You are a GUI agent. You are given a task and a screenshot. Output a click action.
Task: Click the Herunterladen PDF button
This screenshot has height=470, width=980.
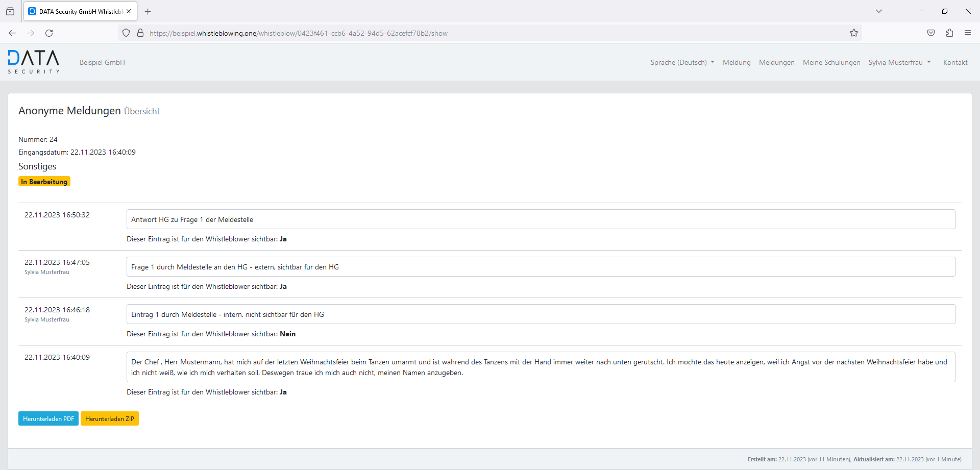48,418
